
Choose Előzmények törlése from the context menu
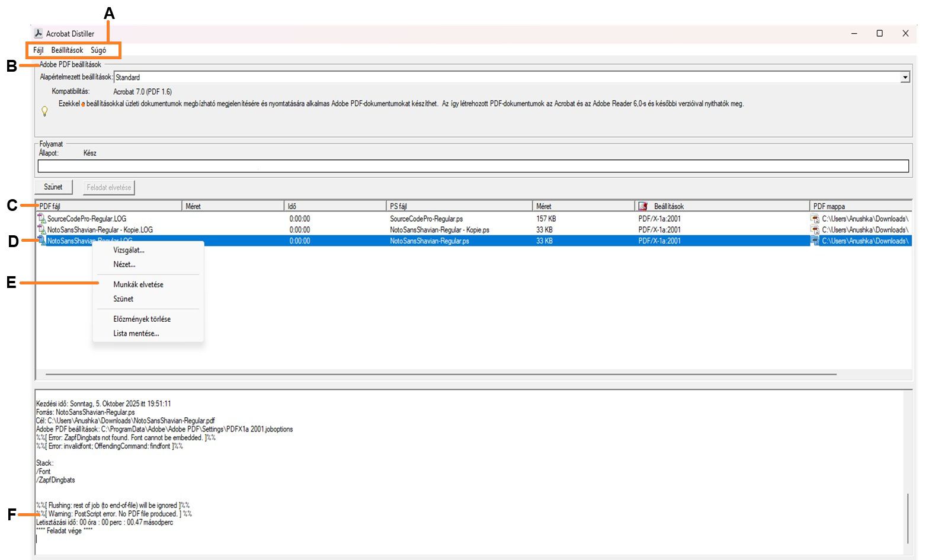(x=148, y=319)
